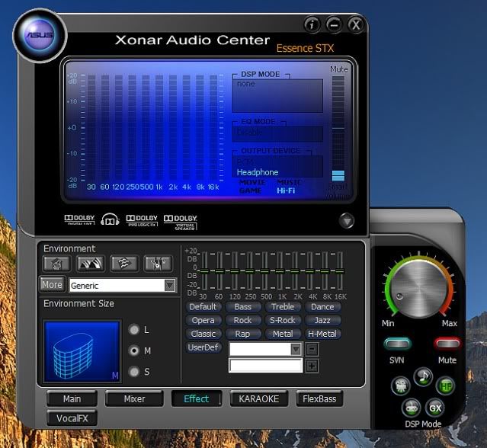The height and width of the screenshot is (448, 487).
Task: Apply the Treble EQ preset
Action: pos(283,307)
